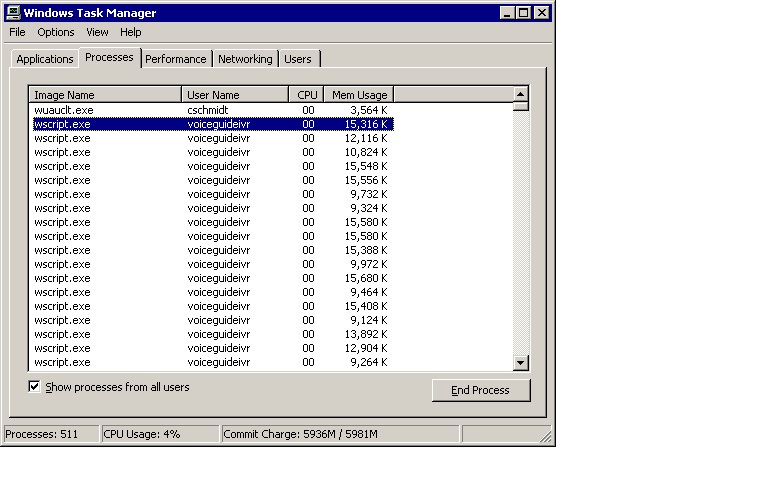
Task: Sort by the CPU column header
Action: [x=307, y=95]
